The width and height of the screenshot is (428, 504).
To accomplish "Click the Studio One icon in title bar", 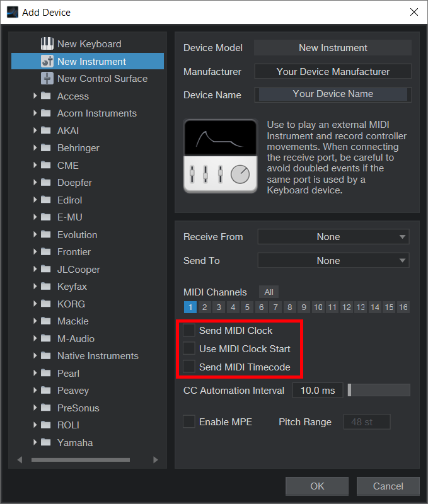I will pyautogui.click(x=12, y=12).
